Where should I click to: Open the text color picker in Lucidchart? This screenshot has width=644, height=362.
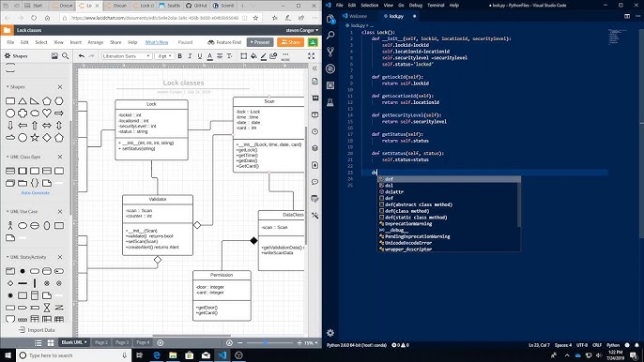pos(209,56)
